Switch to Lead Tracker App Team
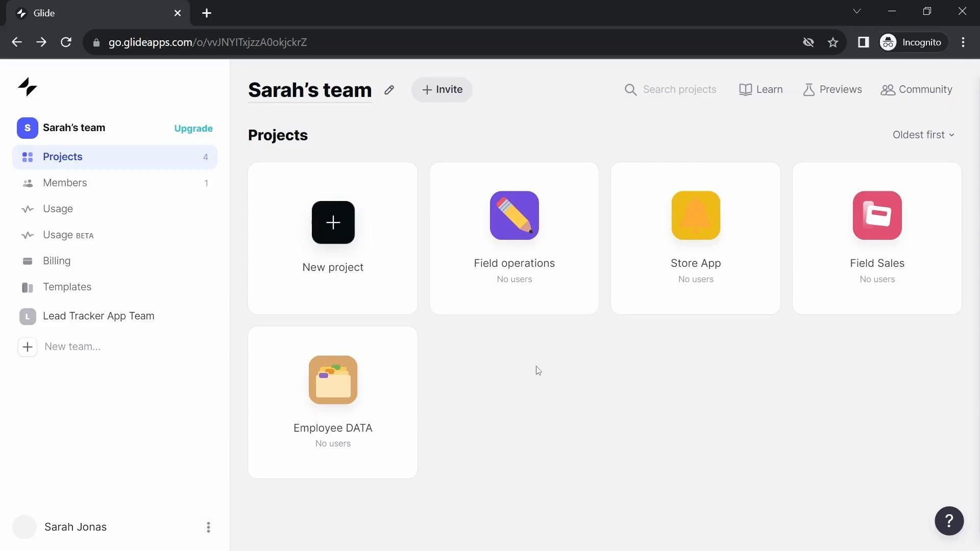 coord(98,316)
